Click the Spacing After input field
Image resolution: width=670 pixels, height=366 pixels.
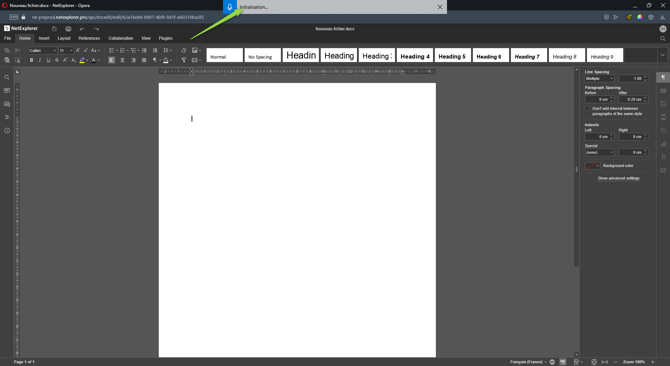pyautogui.click(x=633, y=100)
